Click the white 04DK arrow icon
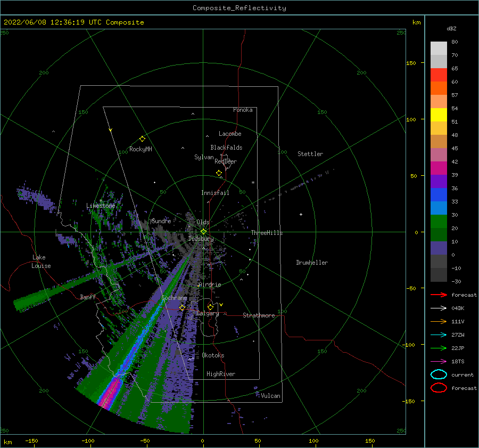This screenshot has width=479, height=448. [x=439, y=308]
